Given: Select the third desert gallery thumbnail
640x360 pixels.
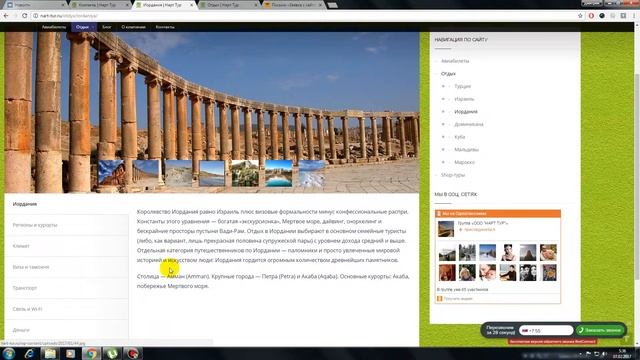Looking at the screenshot, I should [178, 173].
